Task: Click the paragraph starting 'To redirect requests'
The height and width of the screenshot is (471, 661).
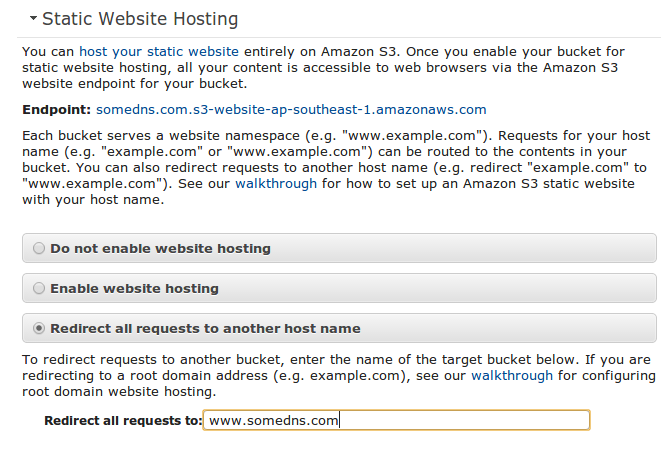Action: coord(339,376)
